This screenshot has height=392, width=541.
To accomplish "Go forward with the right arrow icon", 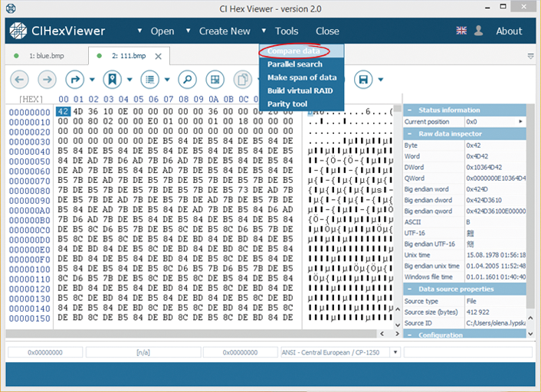I will 47,80.
